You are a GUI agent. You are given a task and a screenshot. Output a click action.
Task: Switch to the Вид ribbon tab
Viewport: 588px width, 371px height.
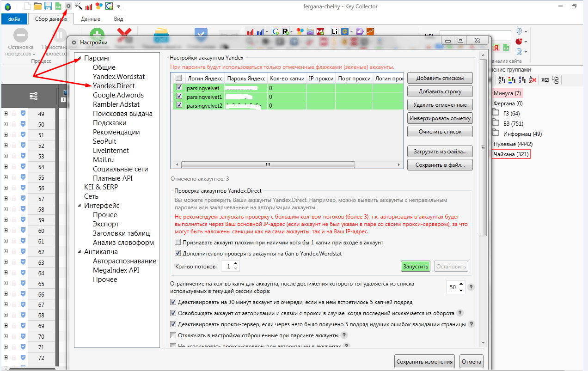coord(118,19)
